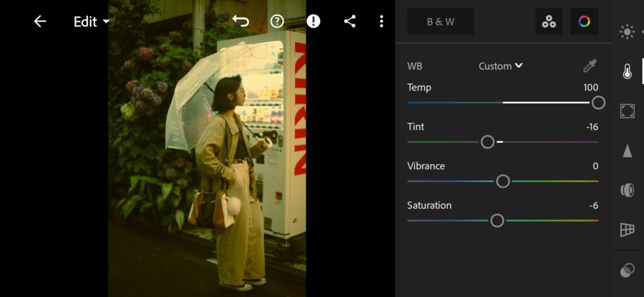
Task: Open the exclamation info alert icon
Action: (313, 21)
